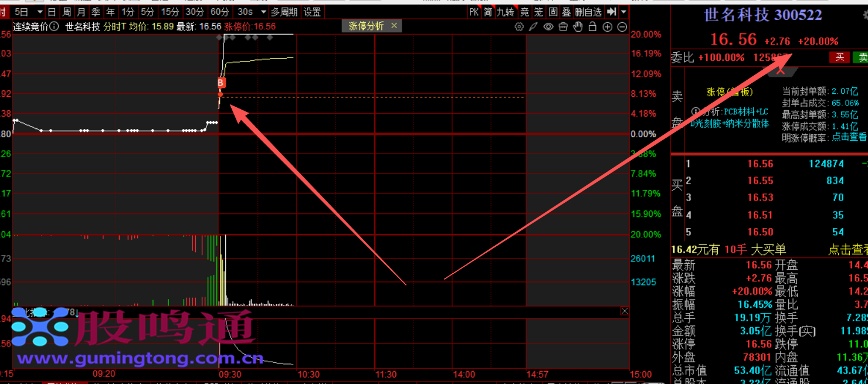
Task: Switch to monthly 月 chart
Action: (x=82, y=12)
